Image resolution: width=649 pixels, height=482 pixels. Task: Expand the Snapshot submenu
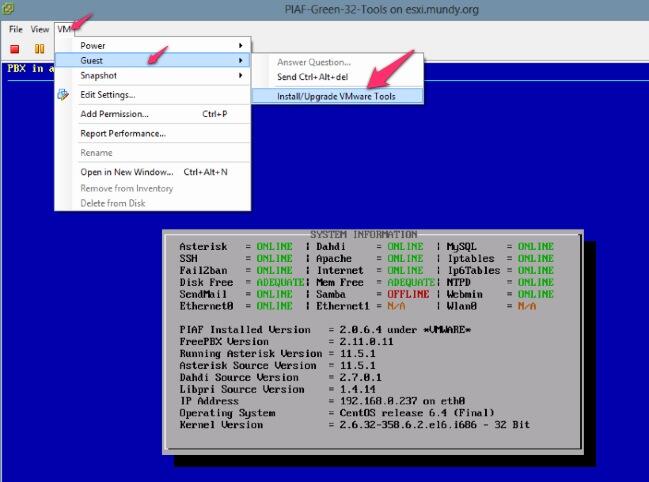(152, 76)
